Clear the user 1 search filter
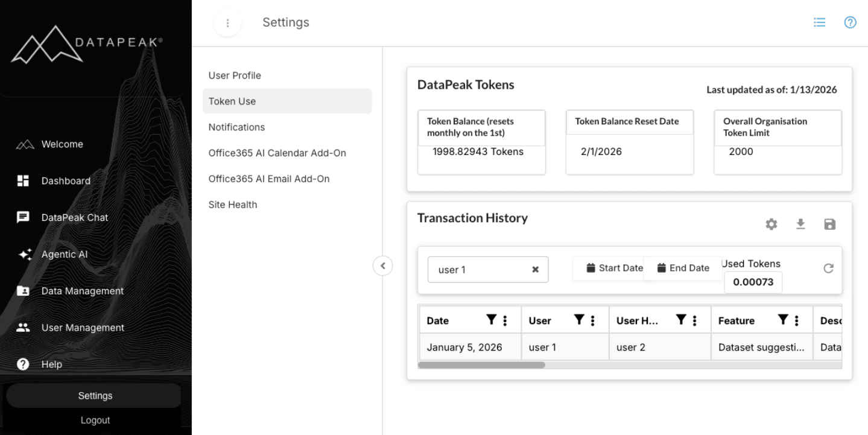This screenshot has height=435, width=868. click(535, 270)
